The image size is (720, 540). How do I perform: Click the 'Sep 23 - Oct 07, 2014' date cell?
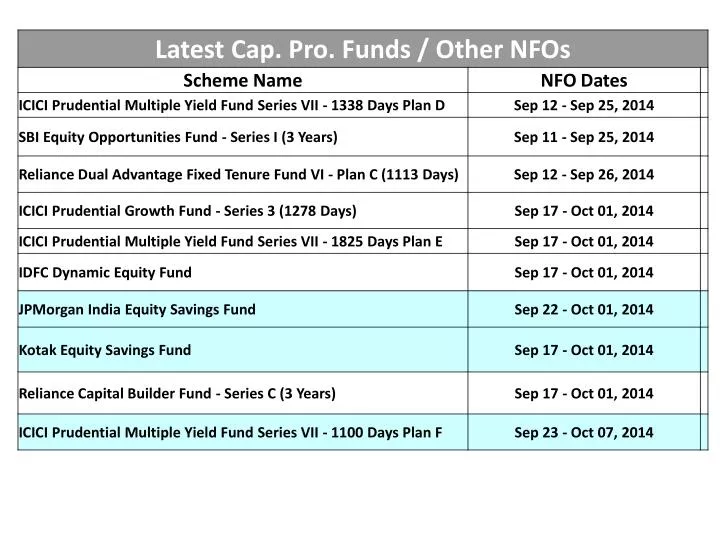(x=584, y=433)
